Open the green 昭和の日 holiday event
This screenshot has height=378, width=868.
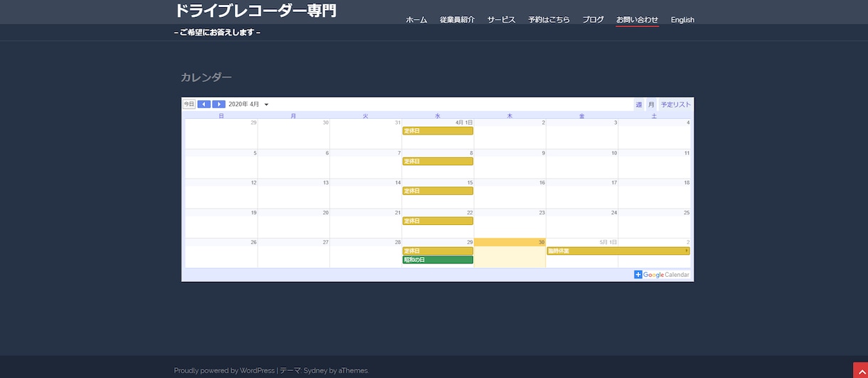(438, 260)
